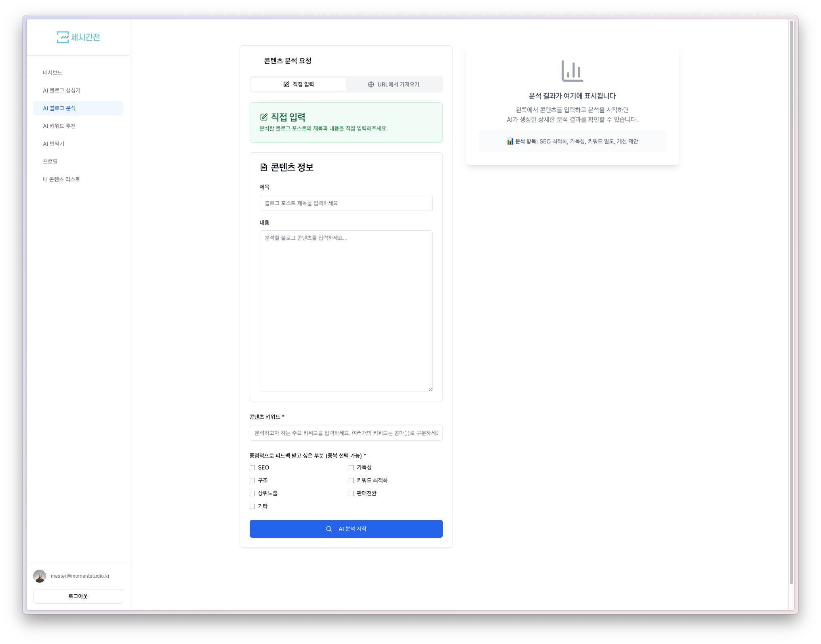Check the SEO checkbox
821x644 pixels.
(x=252, y=467)
